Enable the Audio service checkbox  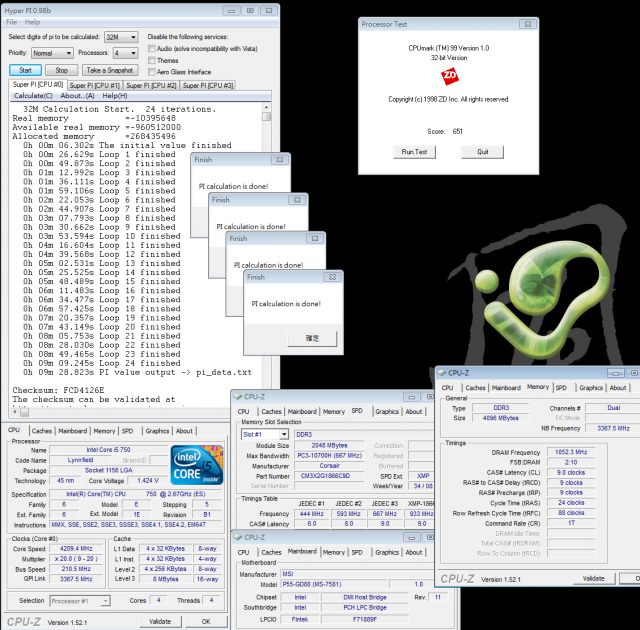tap(152, 49)
